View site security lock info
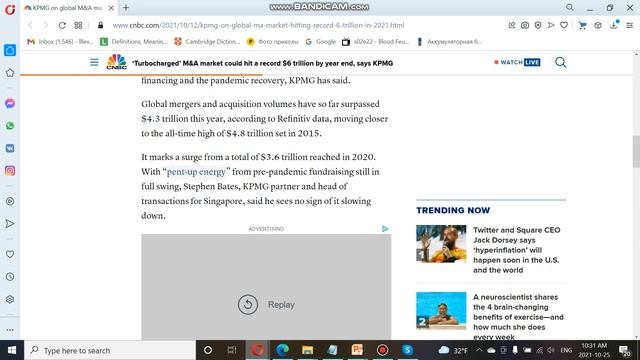This screenshot has height=360, width=640. [x=100, y=25]
